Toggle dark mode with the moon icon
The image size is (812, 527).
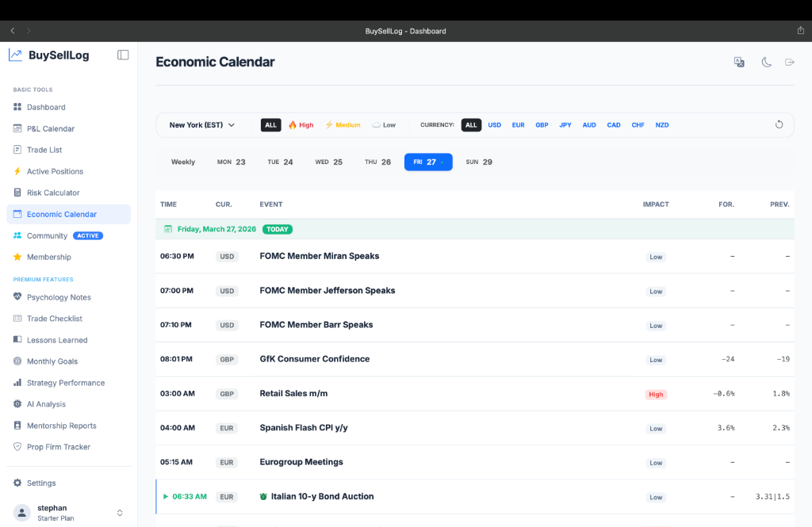[x=766, y=62]
